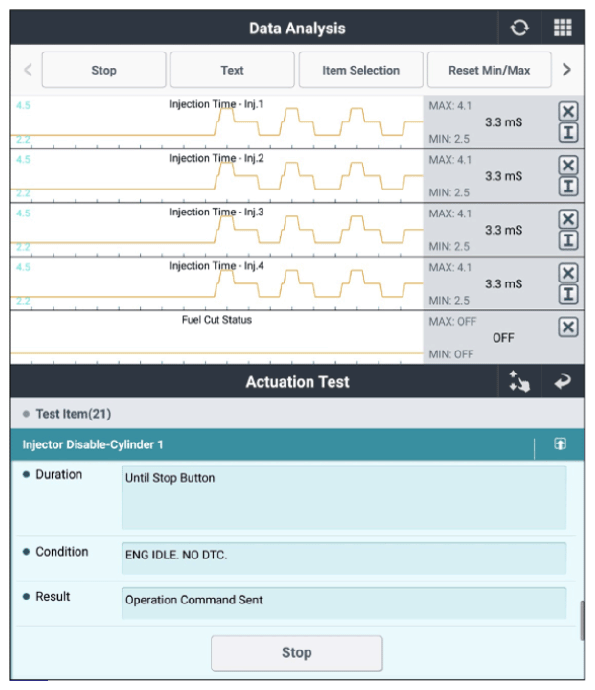Remove Fuel Cut Status graph with X icon
595x690 pixels.
pos(568,327)
